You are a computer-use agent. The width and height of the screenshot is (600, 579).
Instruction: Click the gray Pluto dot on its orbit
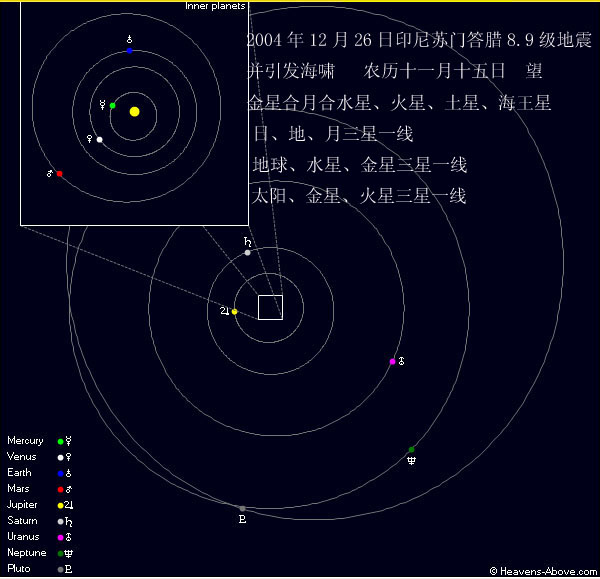click(242, 509)
